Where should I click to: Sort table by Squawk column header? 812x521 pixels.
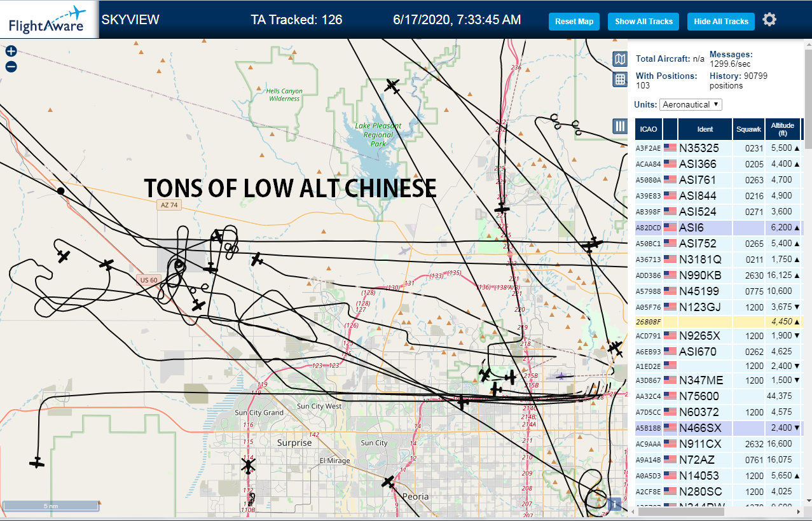click(748, 129)
